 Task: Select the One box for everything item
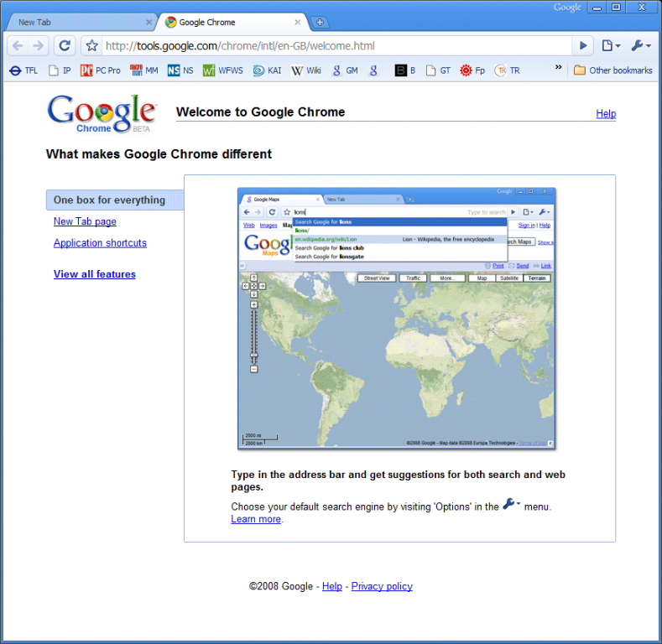pos(115,200)
